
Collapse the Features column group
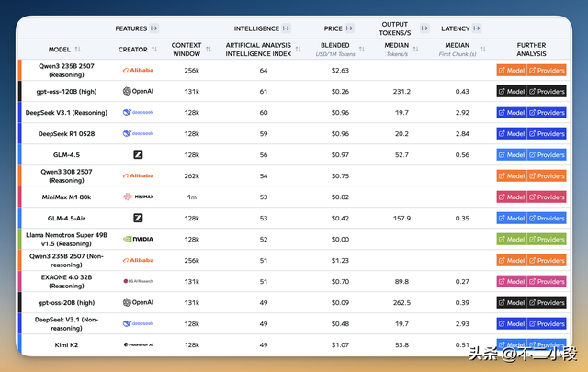(154, 28)
